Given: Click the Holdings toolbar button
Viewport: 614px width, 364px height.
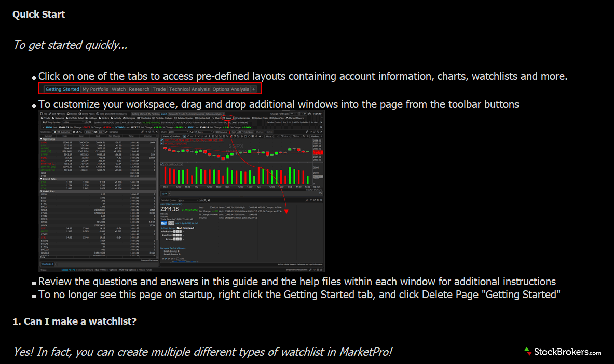Looking at the screenshot, I should (x=91, y=118).
